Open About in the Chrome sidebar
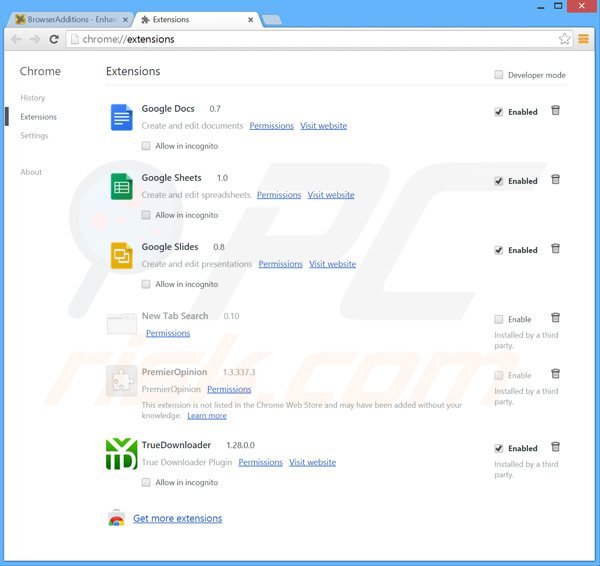Image resolution: width=600 pixels, height=566 pixels. pyautogui.click(x=31, y=172)
